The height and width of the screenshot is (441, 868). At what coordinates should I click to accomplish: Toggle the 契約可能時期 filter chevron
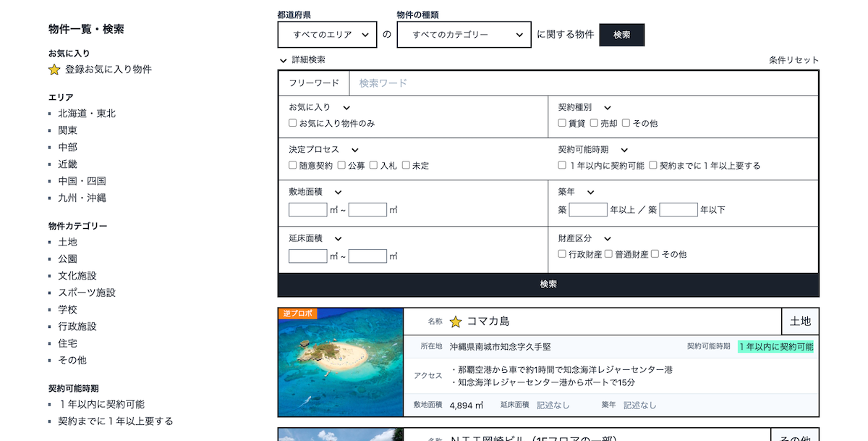coord(624,150)
